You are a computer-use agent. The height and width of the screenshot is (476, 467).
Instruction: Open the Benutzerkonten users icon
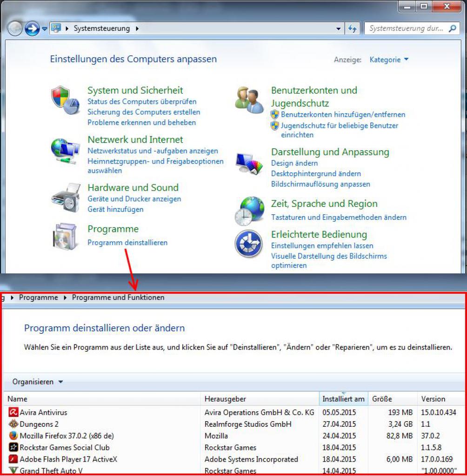[x=249, y=100]
